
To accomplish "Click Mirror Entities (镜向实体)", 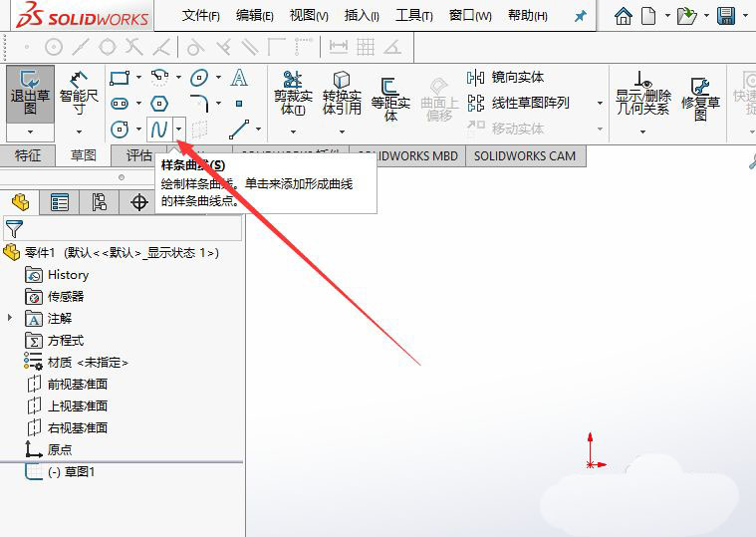I will (505, 77).
